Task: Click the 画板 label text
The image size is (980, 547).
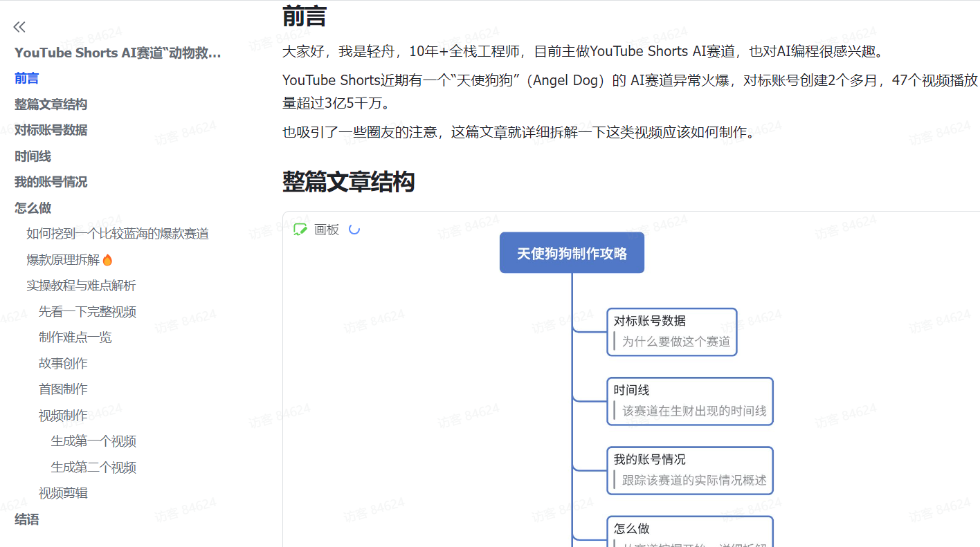Action: click(x=327, y=230)
